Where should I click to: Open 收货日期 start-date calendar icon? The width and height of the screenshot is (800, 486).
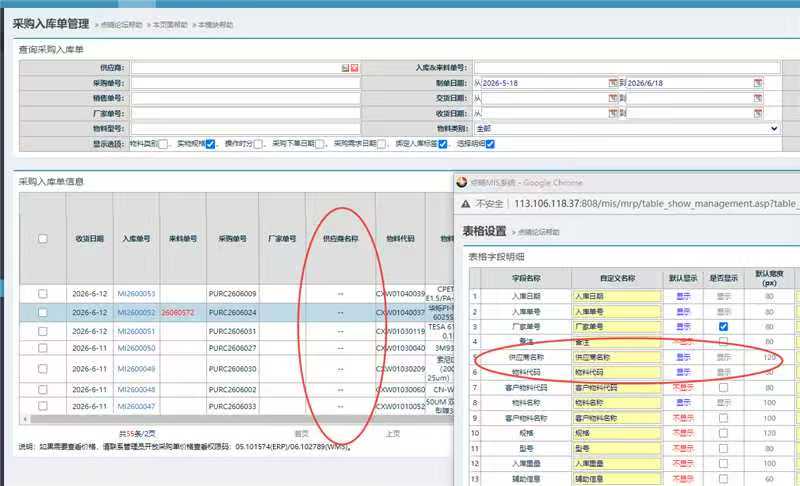coord(613,113)
